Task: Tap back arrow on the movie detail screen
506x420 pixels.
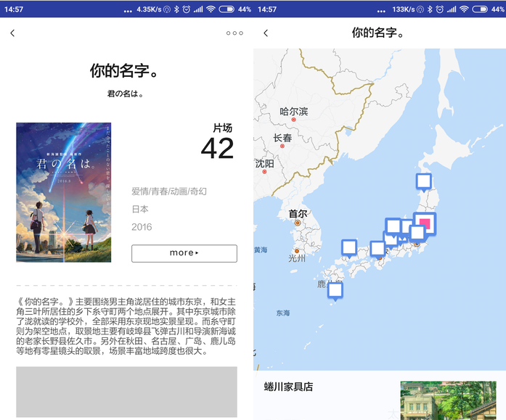Action: point(12,33)
